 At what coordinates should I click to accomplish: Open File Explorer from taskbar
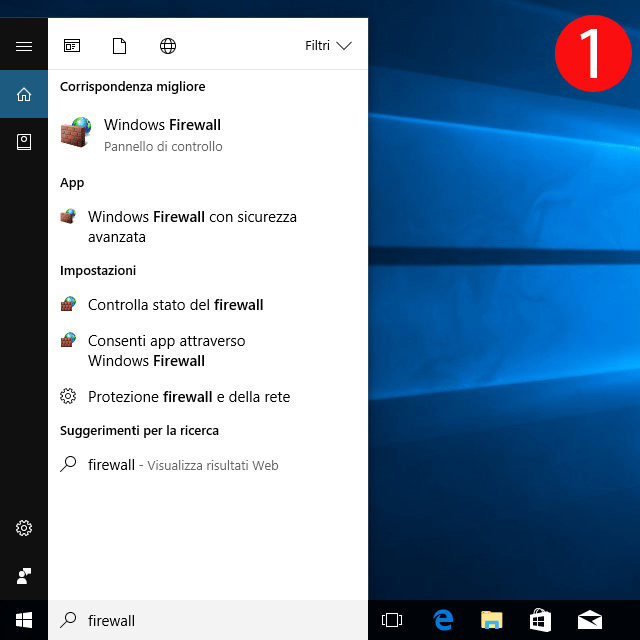pyautogui.click(x=491, y=621)
